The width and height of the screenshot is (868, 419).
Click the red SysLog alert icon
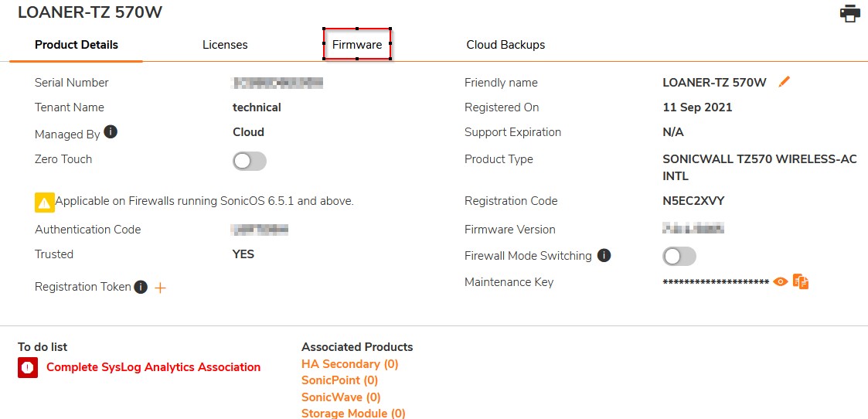point(28,368)
